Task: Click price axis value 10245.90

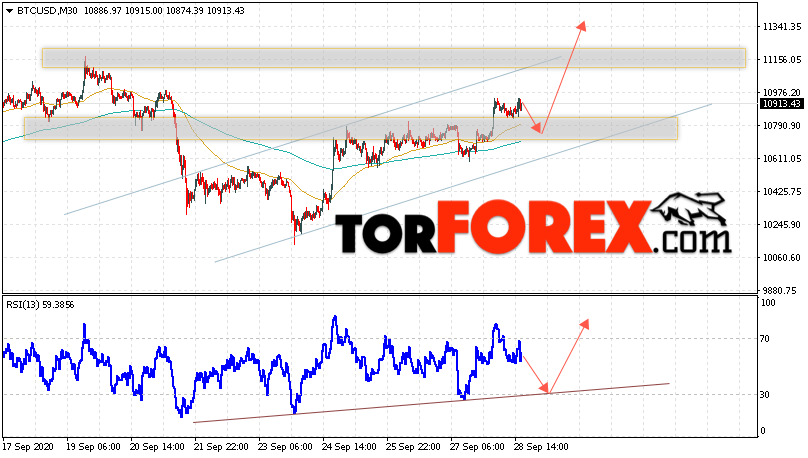Action: 782,225
